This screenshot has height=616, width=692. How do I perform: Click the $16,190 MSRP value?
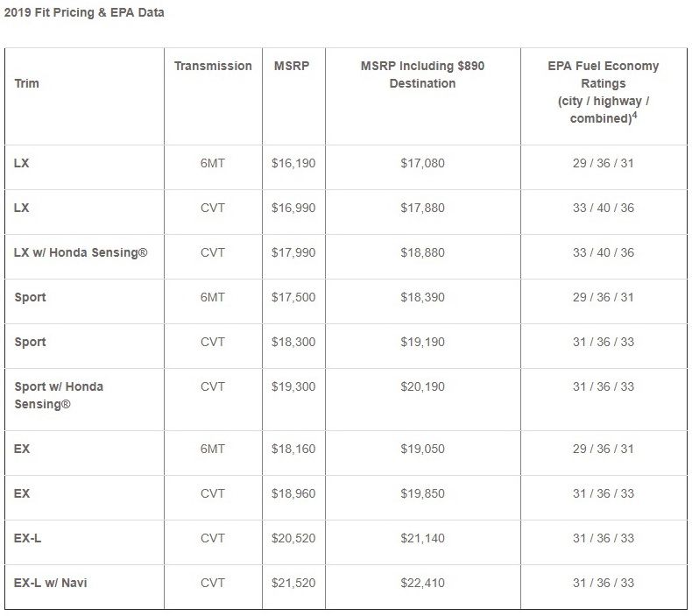[293, 163]
